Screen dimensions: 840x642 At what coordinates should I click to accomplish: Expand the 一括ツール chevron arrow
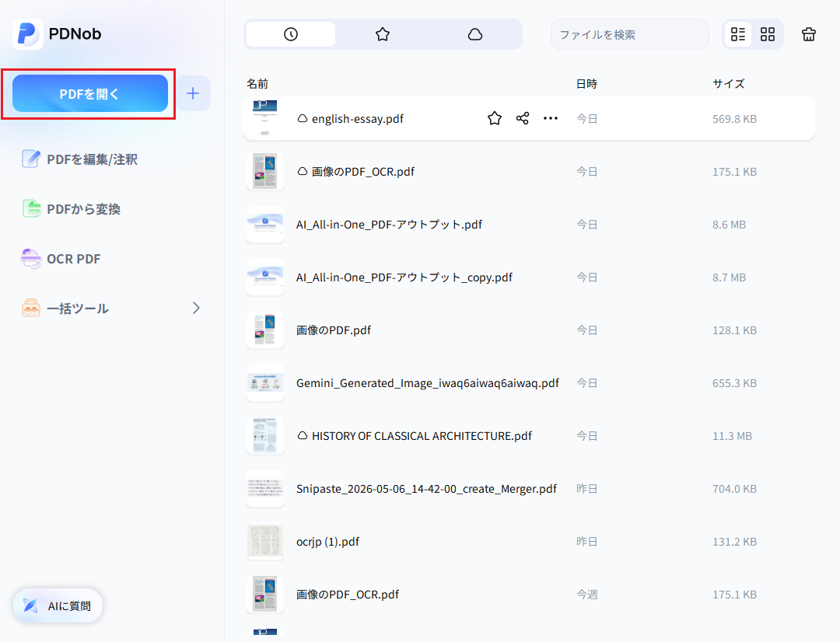[x=196, y=308]
